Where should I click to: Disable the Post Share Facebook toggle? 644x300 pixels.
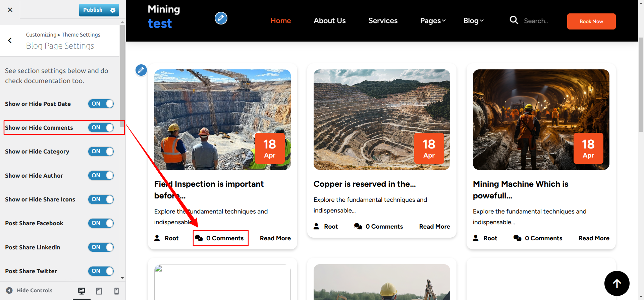pyautogui.click(x=101, y=223)
